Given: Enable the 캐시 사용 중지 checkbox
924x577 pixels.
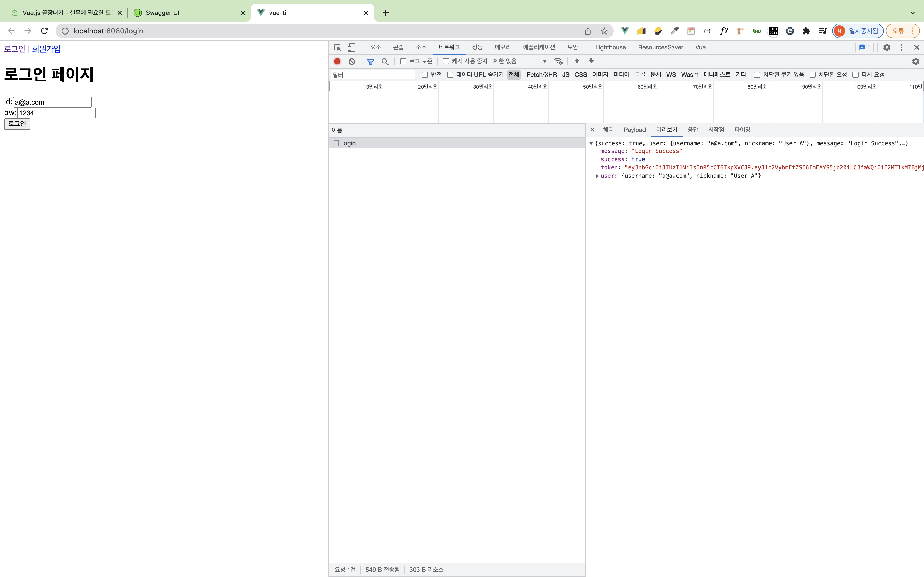Looking at the screenshot, I should coord(446,61).
